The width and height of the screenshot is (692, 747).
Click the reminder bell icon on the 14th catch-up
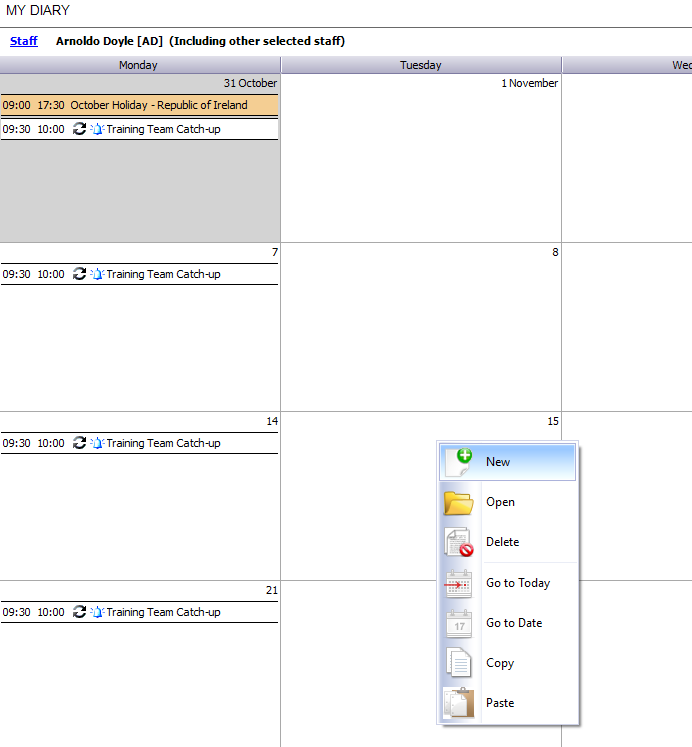tap(97, 443)
